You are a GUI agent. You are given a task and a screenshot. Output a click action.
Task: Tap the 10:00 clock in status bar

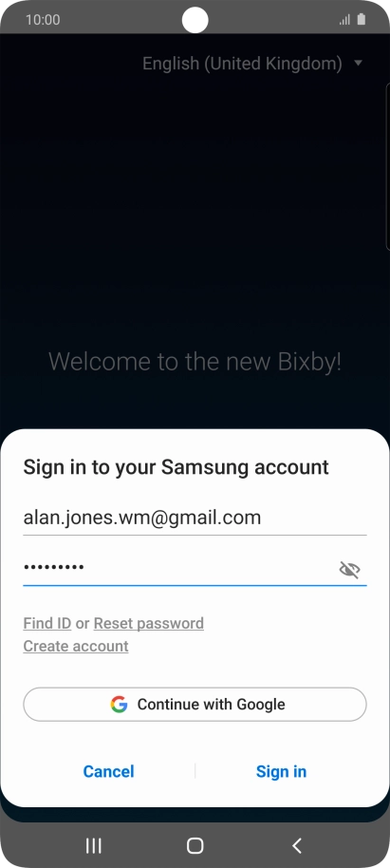[43, 20]
